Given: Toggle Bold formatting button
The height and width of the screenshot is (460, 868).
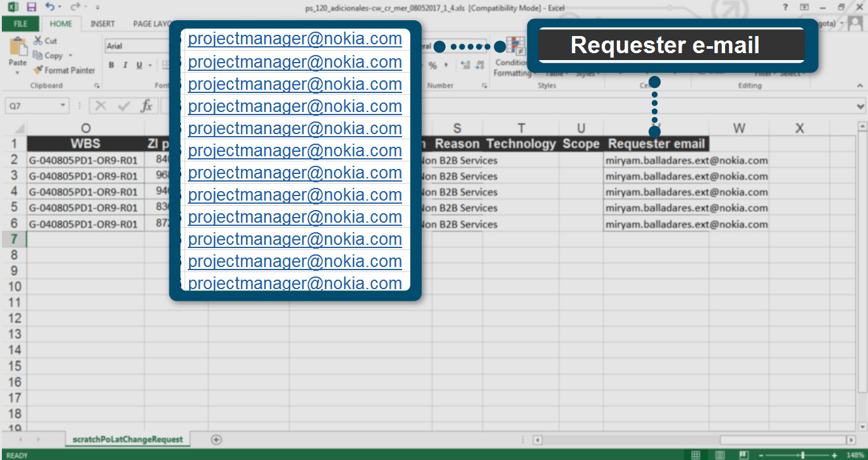Looking at the screenshot, I should click(111, 65).
